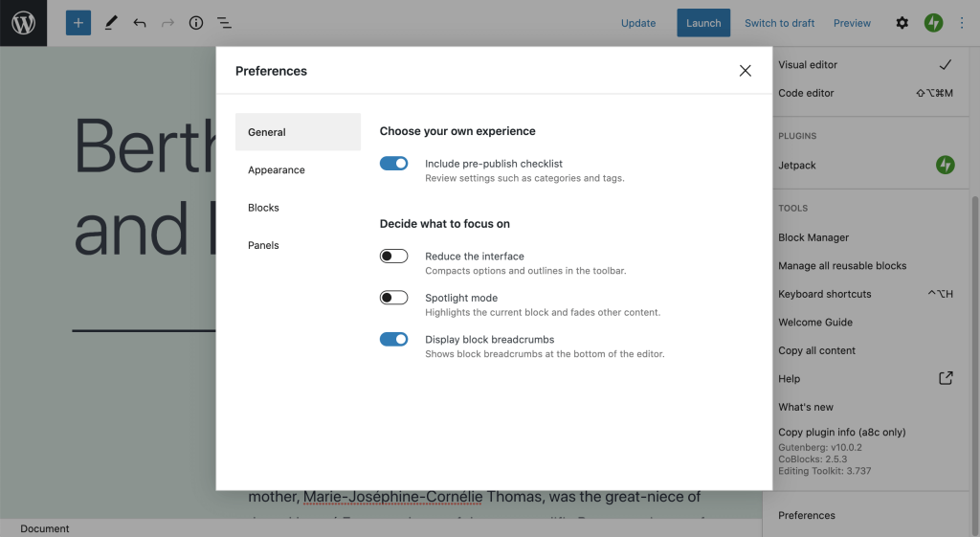Open the settings gear icon
This screenshot has height=537, width=980.
[902, 23]
